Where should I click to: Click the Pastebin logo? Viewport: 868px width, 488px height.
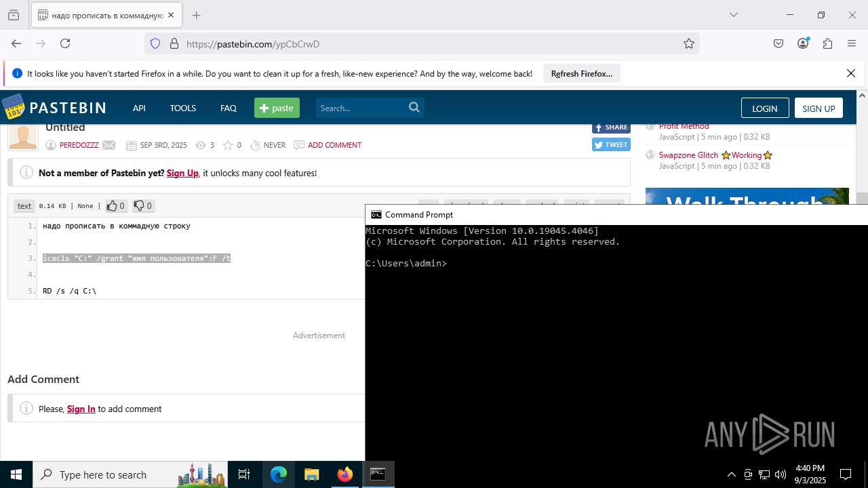coord(54,108)
